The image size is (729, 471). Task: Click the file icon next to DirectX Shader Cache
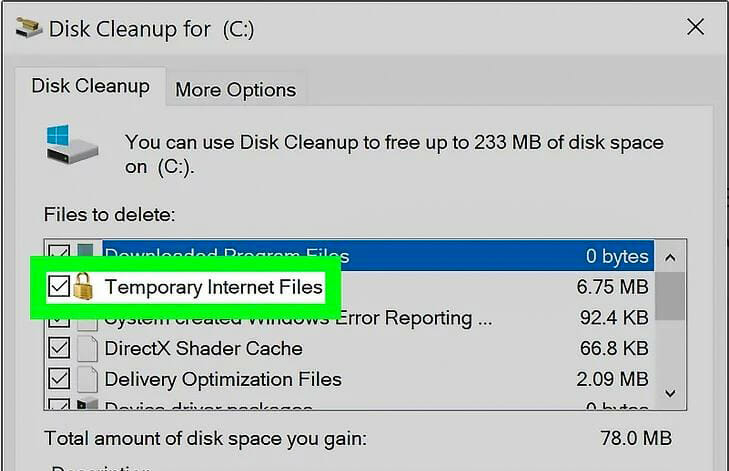87,349
